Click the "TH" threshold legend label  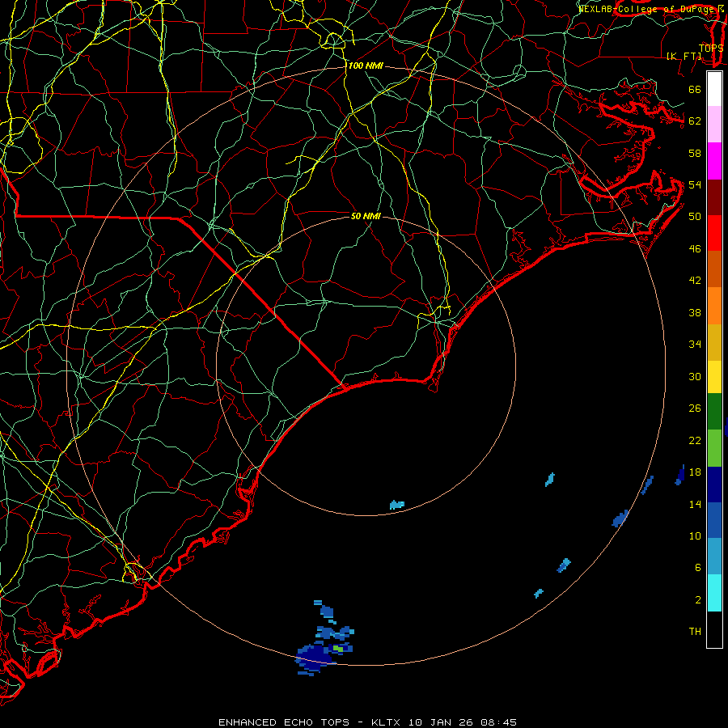pyautogui.click(x=695, y=632)
